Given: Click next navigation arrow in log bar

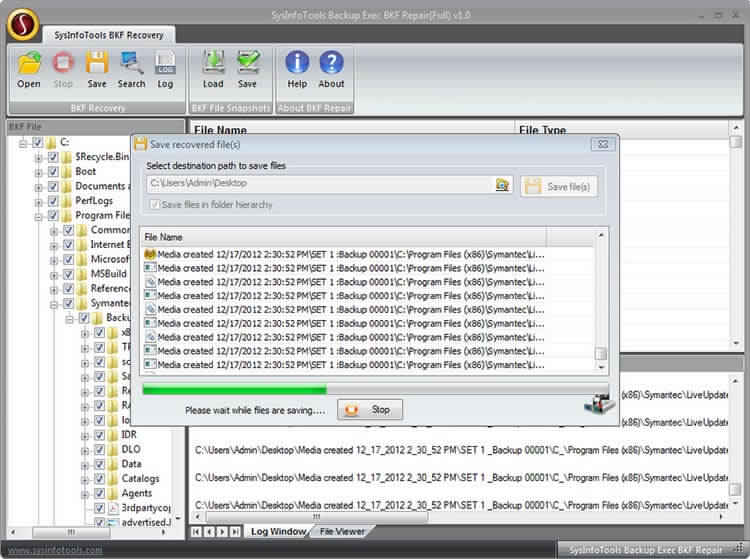Looking at the screenshot, I should 222,532.
